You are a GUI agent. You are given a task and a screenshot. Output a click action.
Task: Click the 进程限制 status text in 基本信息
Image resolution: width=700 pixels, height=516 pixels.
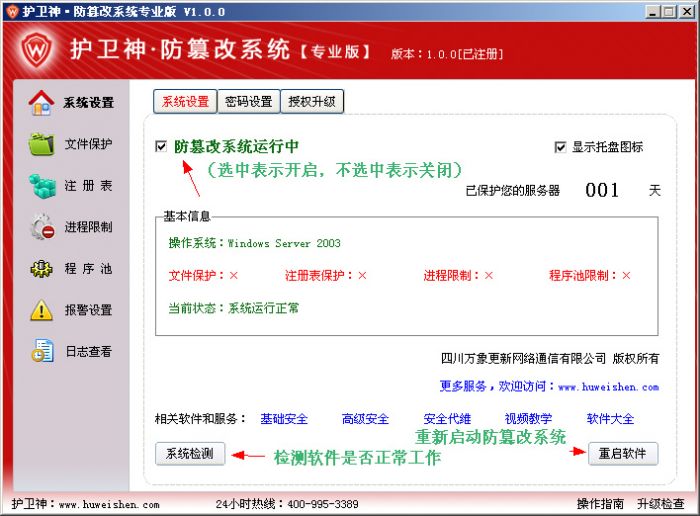coord(458,276)
